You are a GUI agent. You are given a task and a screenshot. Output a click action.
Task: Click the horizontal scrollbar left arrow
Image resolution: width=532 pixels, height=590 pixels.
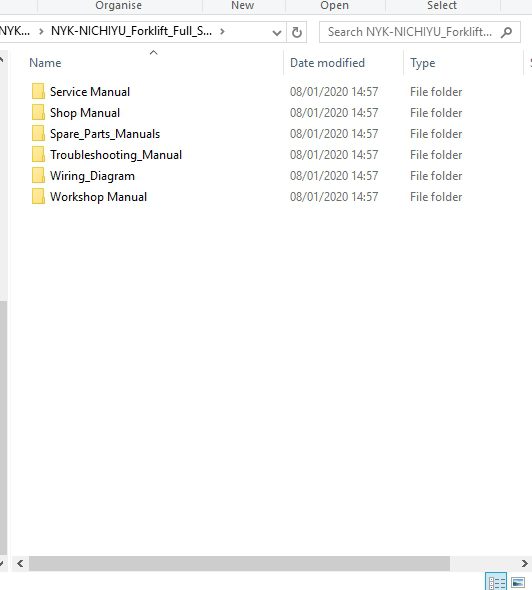point(20,563)
